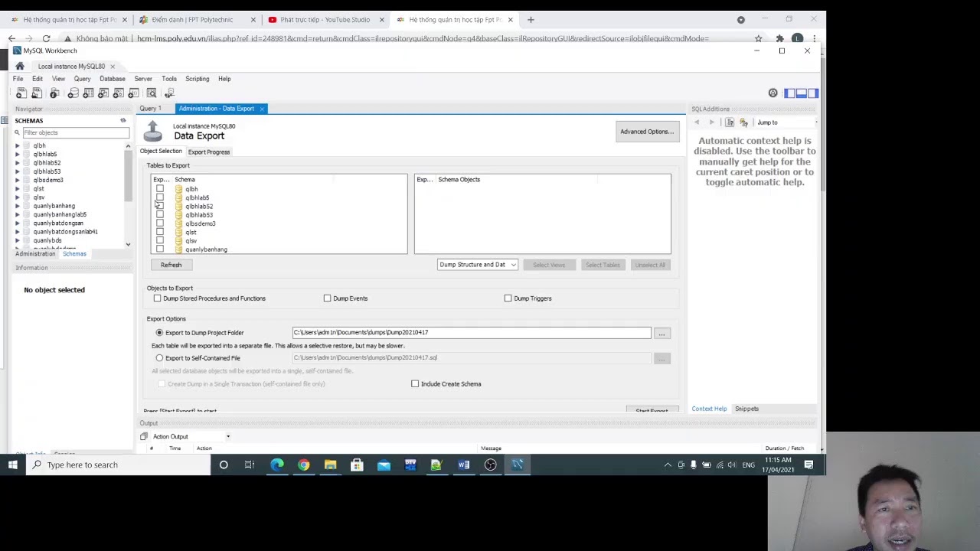The width and height of the screenshot is (980, 551).
Task: Create a new table toolbar icon
Action: click(x=88, y=93)
